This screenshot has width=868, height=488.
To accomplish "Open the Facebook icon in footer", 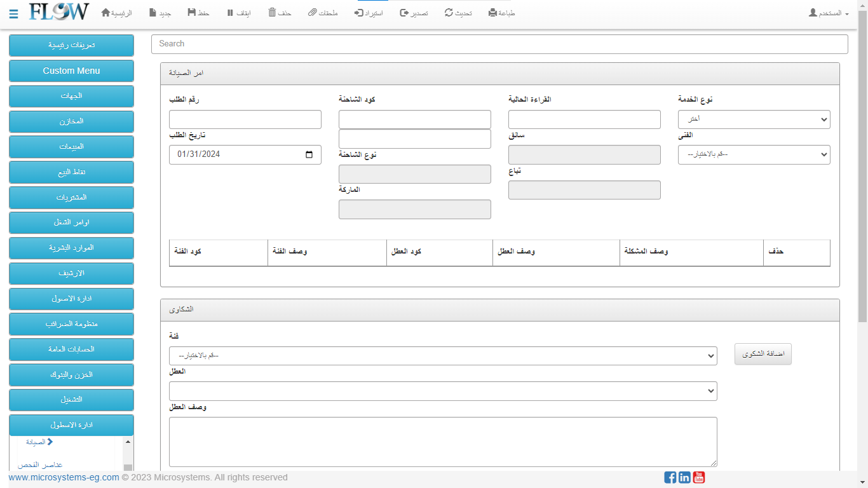I will click(x=670, y=477).
